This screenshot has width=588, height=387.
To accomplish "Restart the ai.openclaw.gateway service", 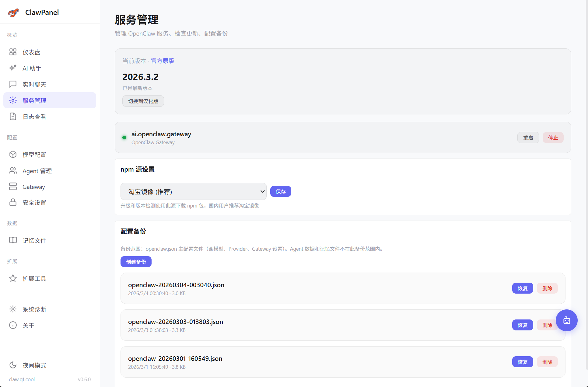I will pyautogui.click(x=528, y=138).
